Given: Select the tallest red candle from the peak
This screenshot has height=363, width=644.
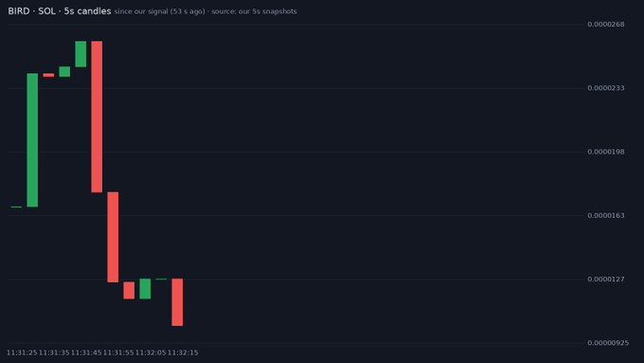Looking at the screenshot, I should click(x=97, y=117).
